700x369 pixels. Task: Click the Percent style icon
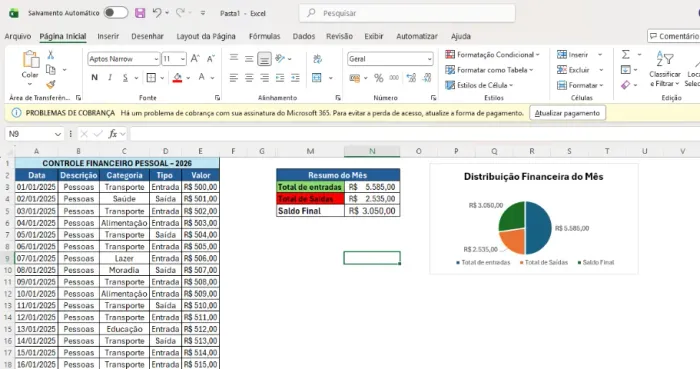pyautogui.click(x=379, y=78)
